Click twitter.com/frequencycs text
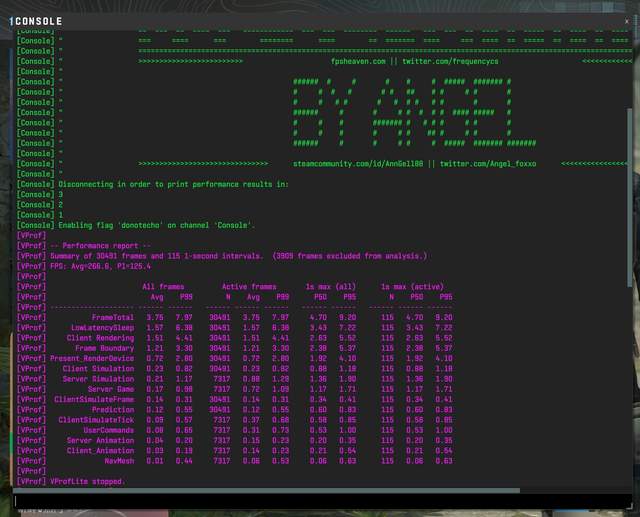Viewport: 640px width, 517px height. pyautogui.click(x=450, y=61)
